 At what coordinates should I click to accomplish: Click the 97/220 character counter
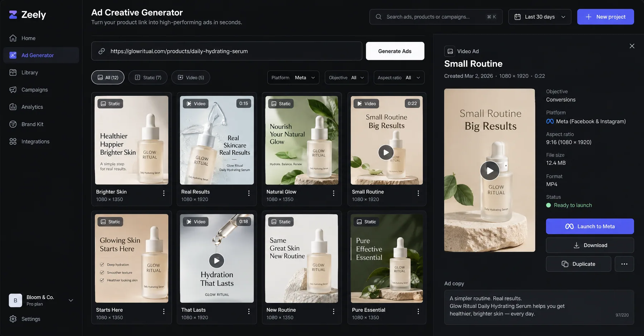622,315
